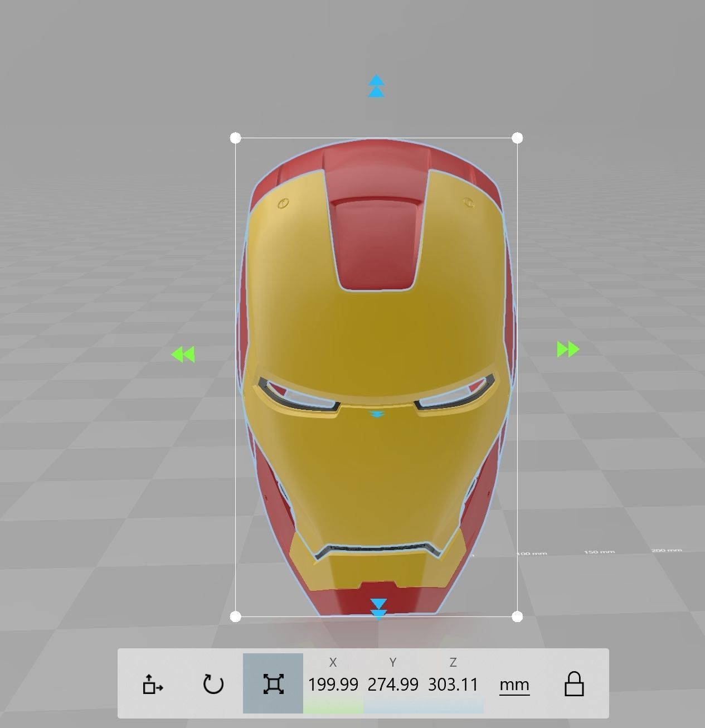This screenshot has height=728, width=705.
Task: Edit the X dimension value 199.99
Action: [333, 685]
